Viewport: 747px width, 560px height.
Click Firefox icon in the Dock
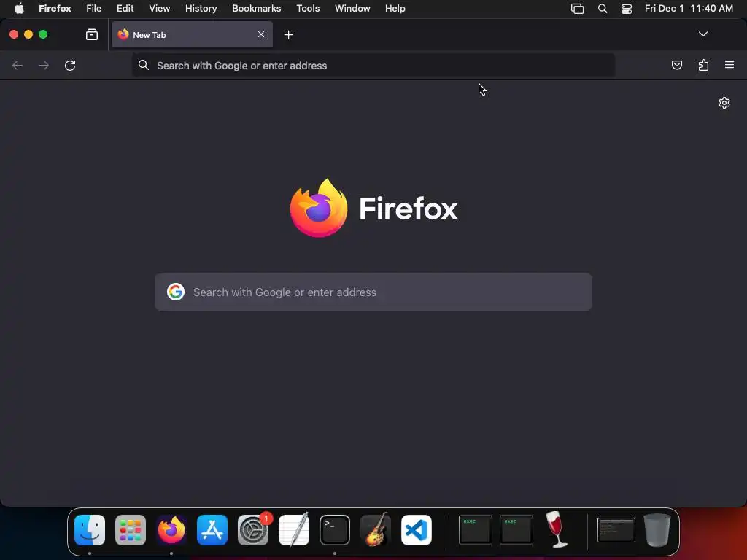pos(171,530)
